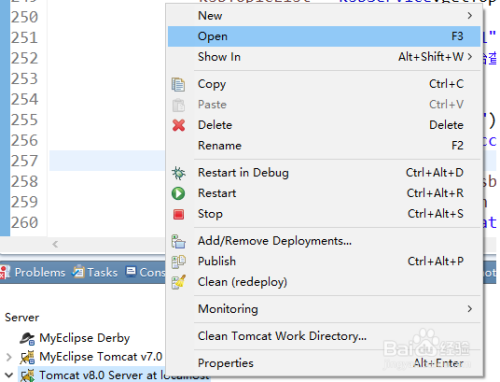
Task: Click the Tomcat v8.0 Server icon
Action: click(x=27, y=376)
